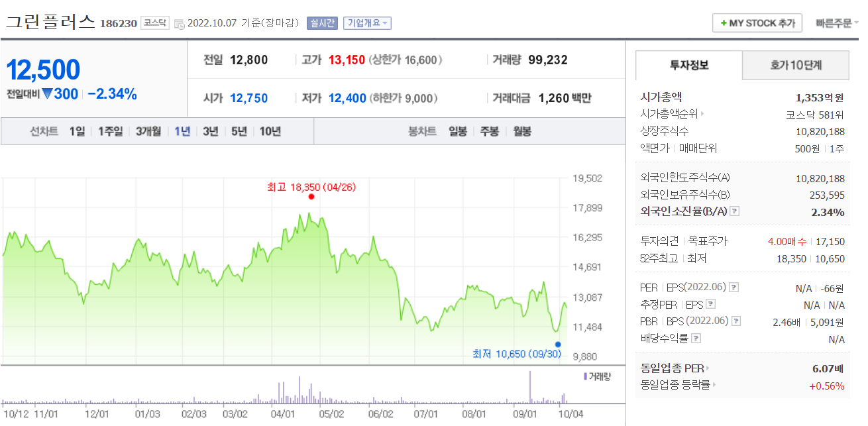Click the 외국인보유주식수 value 253,595
The width and height of the screenshot is (868, 426).
(x=827, y=195)
